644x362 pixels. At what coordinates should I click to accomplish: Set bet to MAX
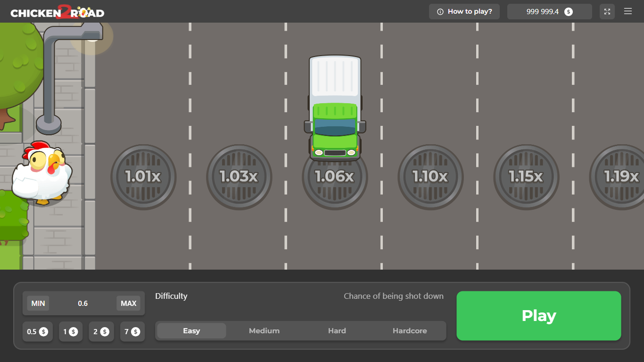[x=129, y=304]
